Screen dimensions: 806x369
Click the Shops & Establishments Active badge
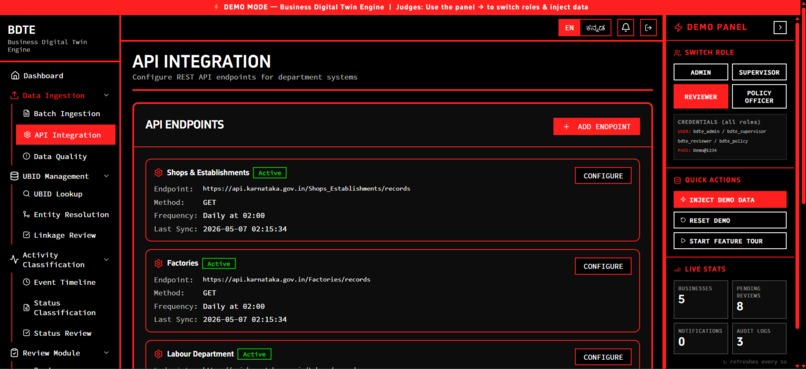(270, 173)
